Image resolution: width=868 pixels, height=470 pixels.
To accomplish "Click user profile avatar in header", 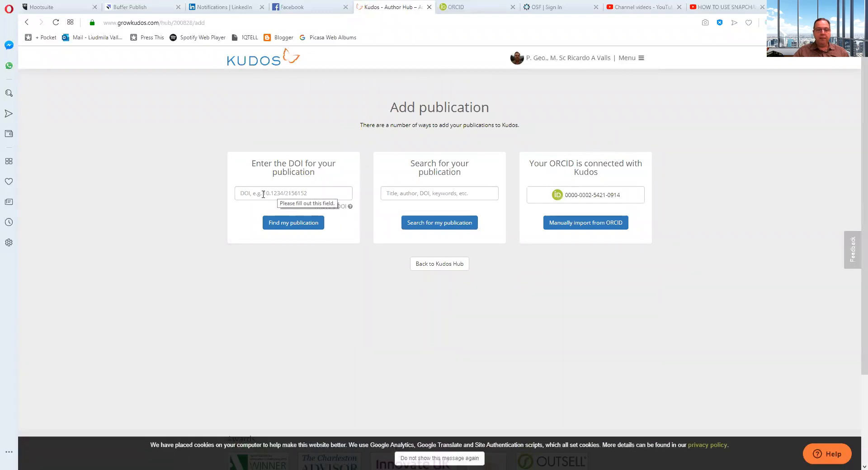I will pos(517,58).
